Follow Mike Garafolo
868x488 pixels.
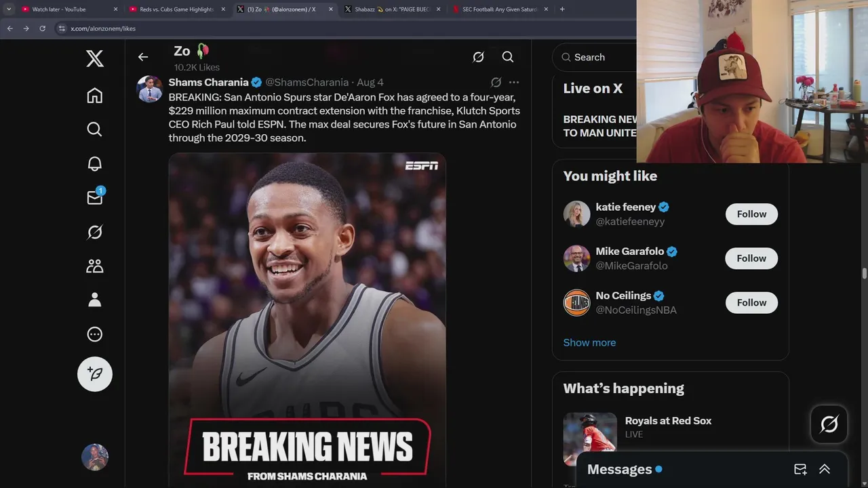751,258
